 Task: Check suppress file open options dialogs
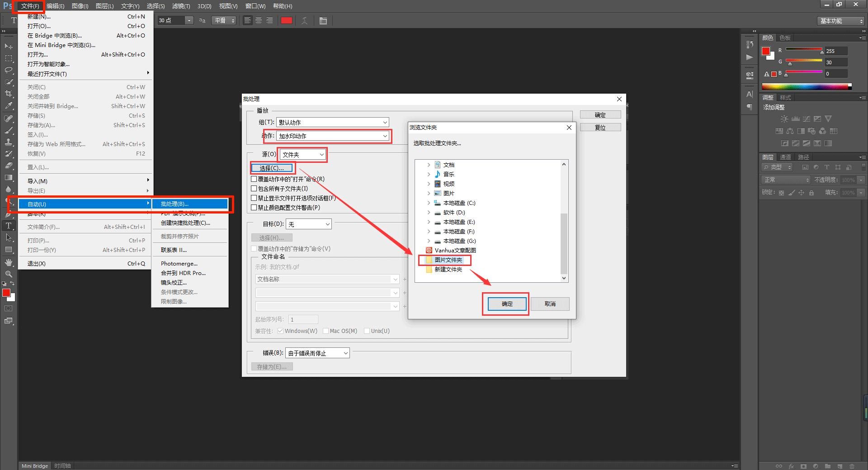coord(254,198)
